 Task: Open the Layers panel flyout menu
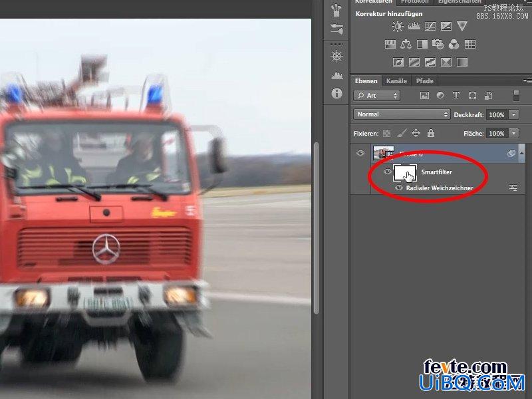tap(527, 80)
